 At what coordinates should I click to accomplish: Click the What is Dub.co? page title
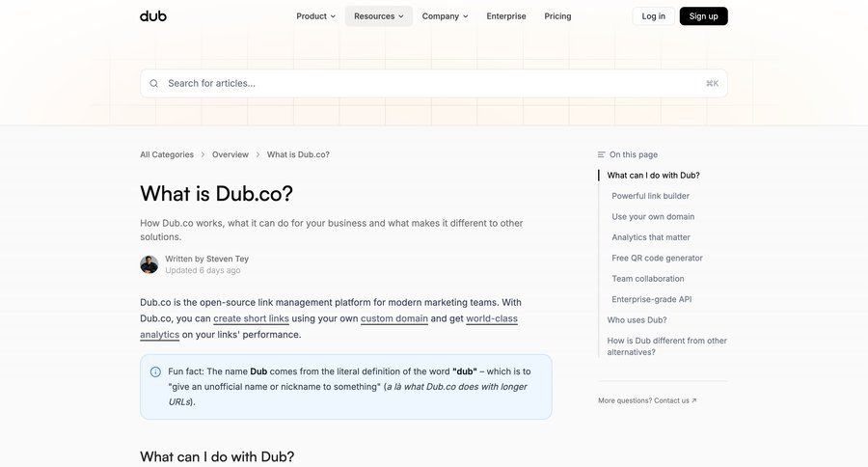216,193
